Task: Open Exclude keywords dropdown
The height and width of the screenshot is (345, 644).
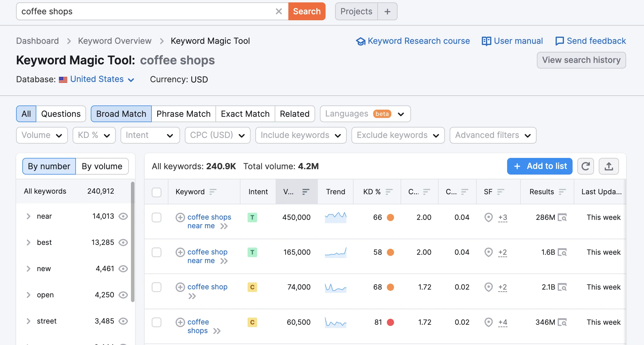Action: [398, 135]
